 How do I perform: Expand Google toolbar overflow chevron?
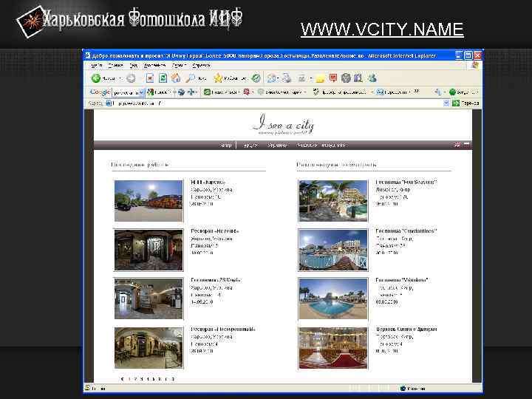click(417, 92)
